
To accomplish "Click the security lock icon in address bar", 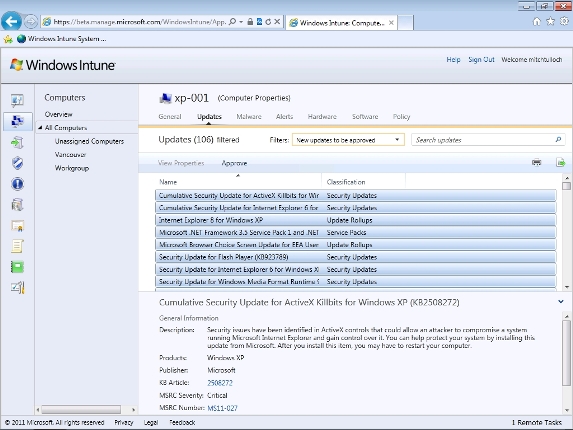I will (250, 22).
